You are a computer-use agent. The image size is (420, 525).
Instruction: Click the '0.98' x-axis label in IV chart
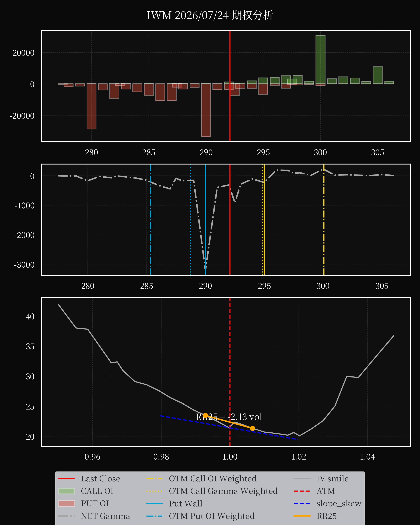tap(161, 457)
